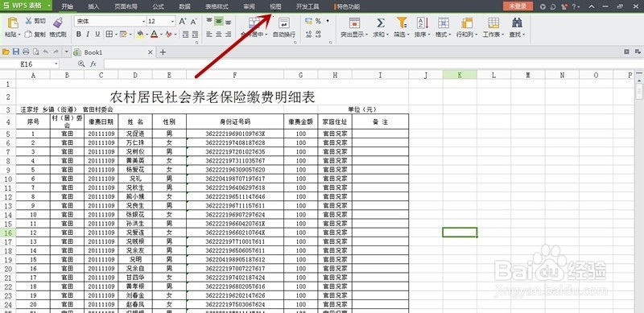Click the Highlight (突出显示) icon
The height and width of the screenshot is (313, 644).
354,23
